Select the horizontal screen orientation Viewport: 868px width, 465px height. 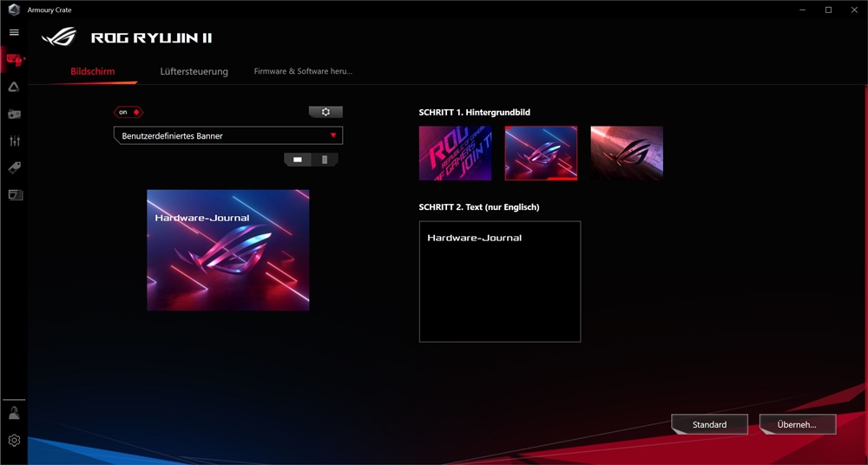tap(298, 160)
